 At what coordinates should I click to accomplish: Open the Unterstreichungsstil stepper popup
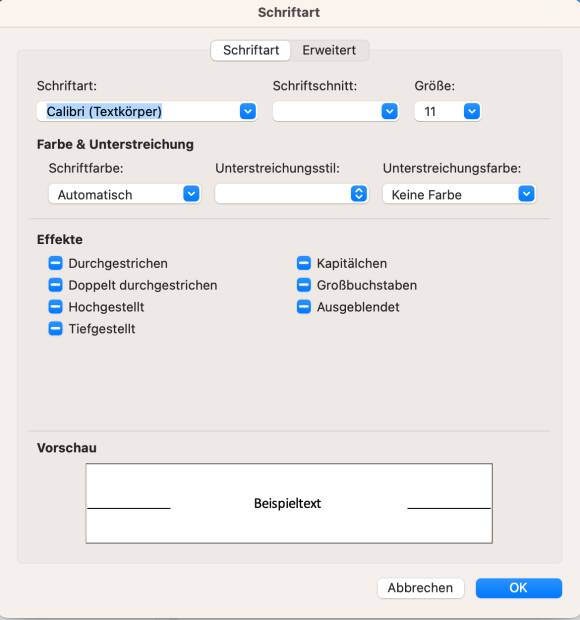(x=359, y=194)
